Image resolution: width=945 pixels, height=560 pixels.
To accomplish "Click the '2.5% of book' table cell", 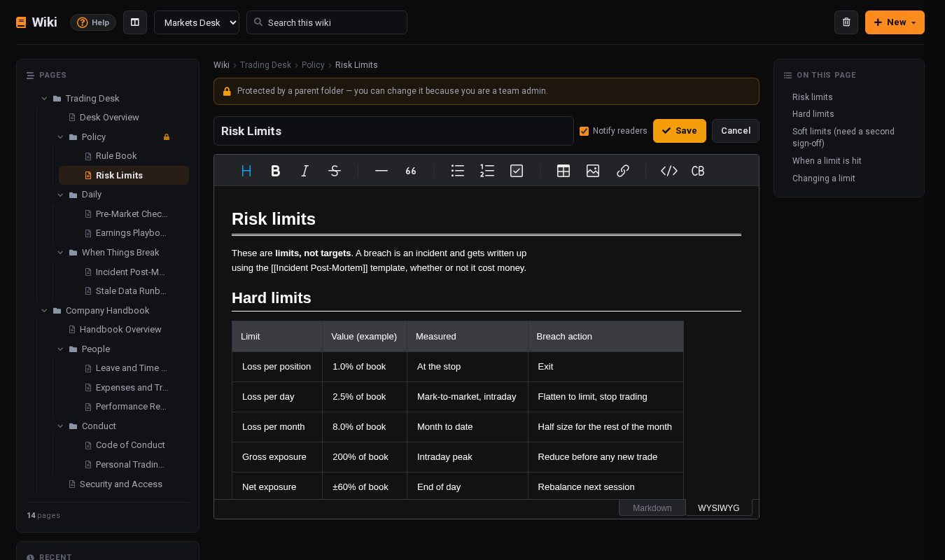I will point(365,397).
